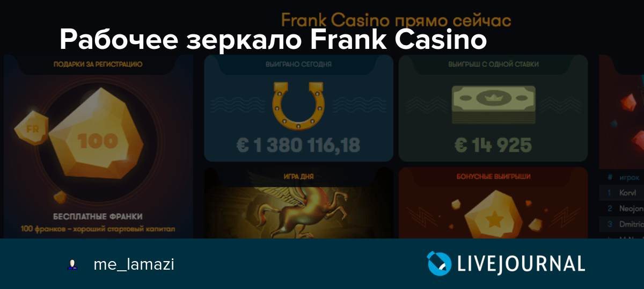Click the green money stack icon
This screenshot has height=289, width=644.
493,105
